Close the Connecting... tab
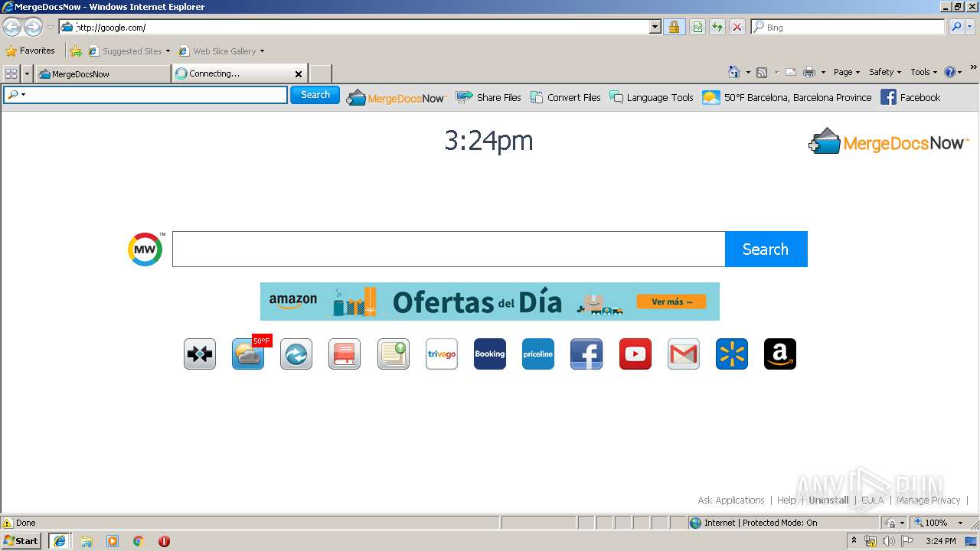 [299, 73]
